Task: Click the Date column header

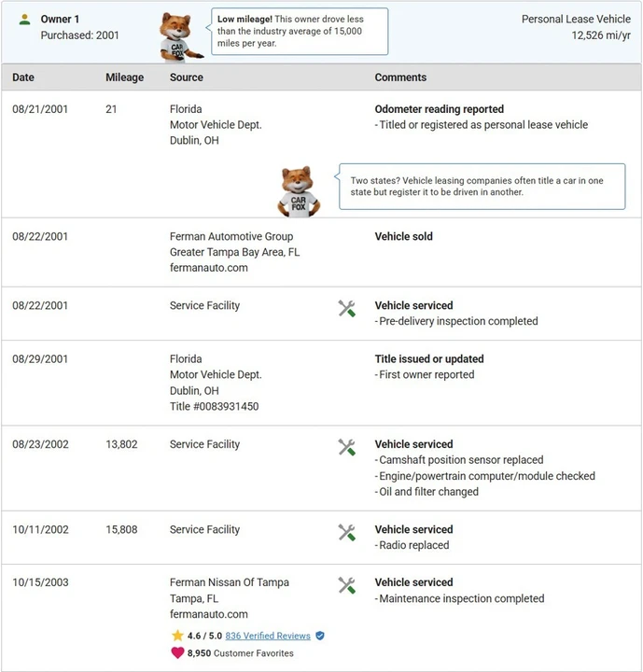Action: pyautogui.click(x=23, y=77)
